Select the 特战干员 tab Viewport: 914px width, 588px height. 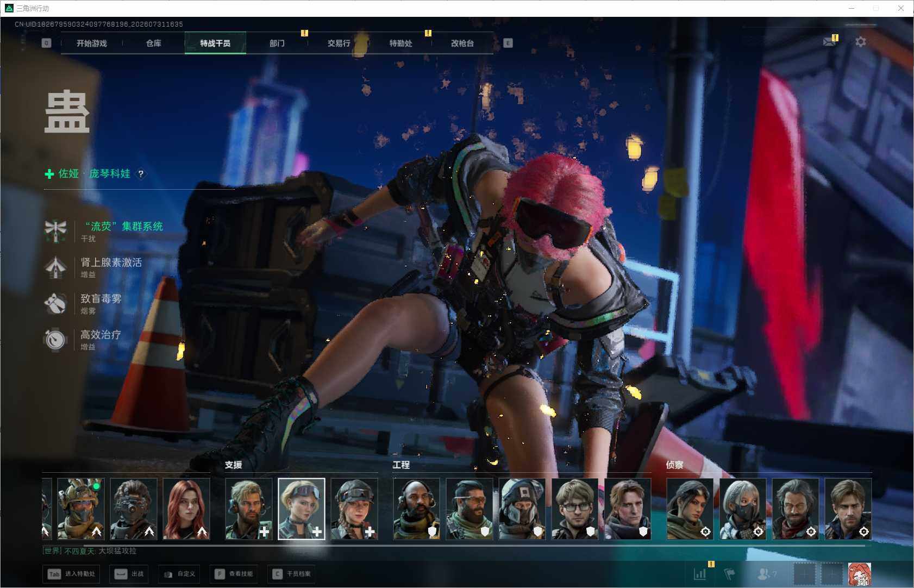click(215, 43)
